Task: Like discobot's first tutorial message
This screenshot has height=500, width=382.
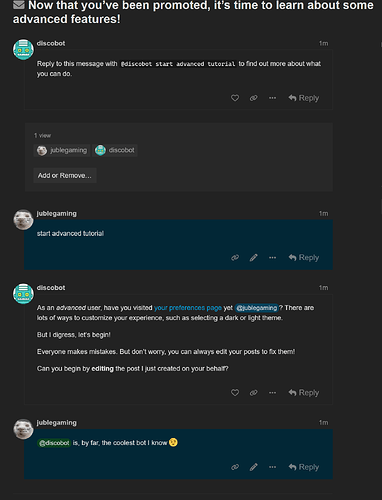Action: [235, 98]
